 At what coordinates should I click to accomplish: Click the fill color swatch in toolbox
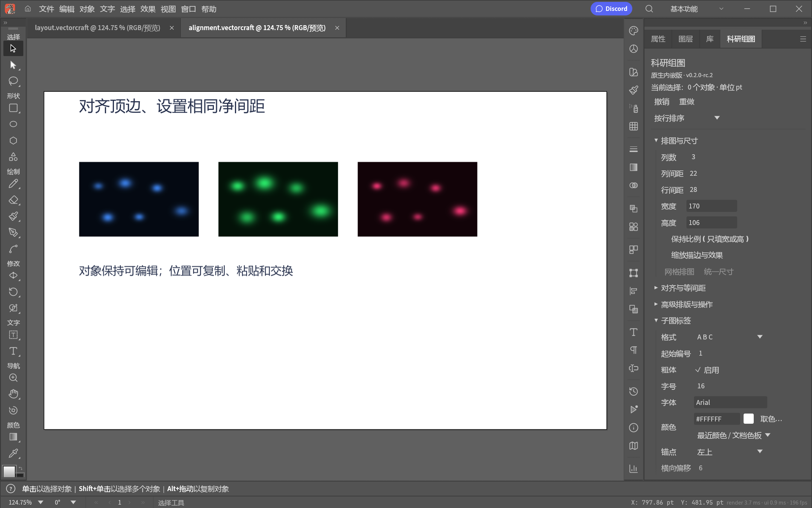9,471
